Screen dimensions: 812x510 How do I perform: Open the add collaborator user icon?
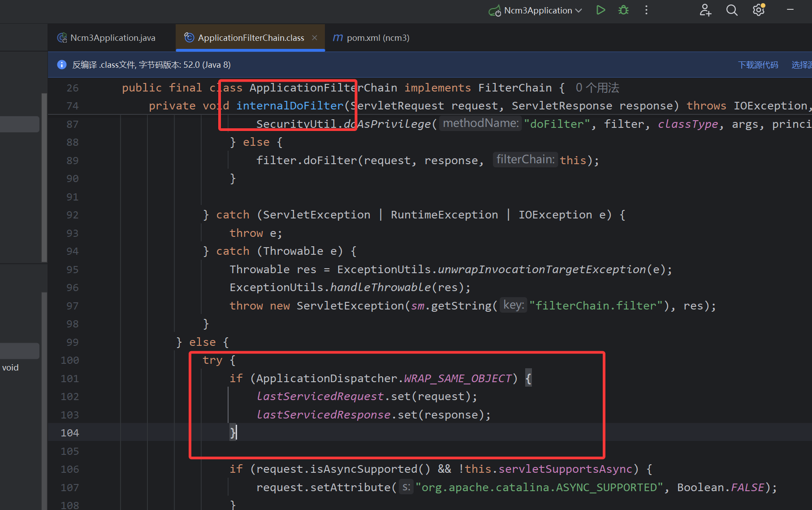(705, 10)
